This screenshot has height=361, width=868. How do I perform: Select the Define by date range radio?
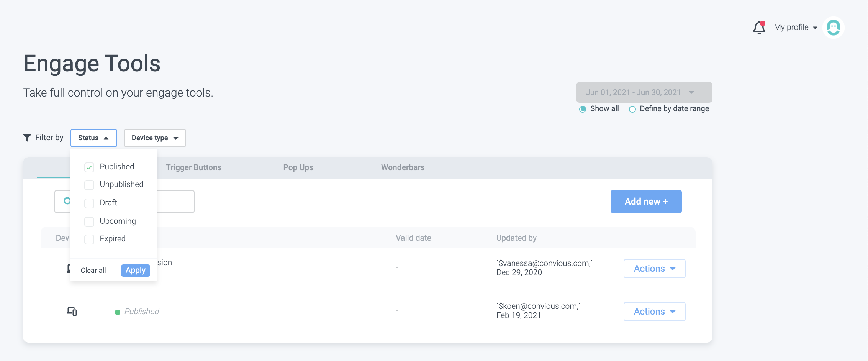pyautogui.click(x=632, y=109)
